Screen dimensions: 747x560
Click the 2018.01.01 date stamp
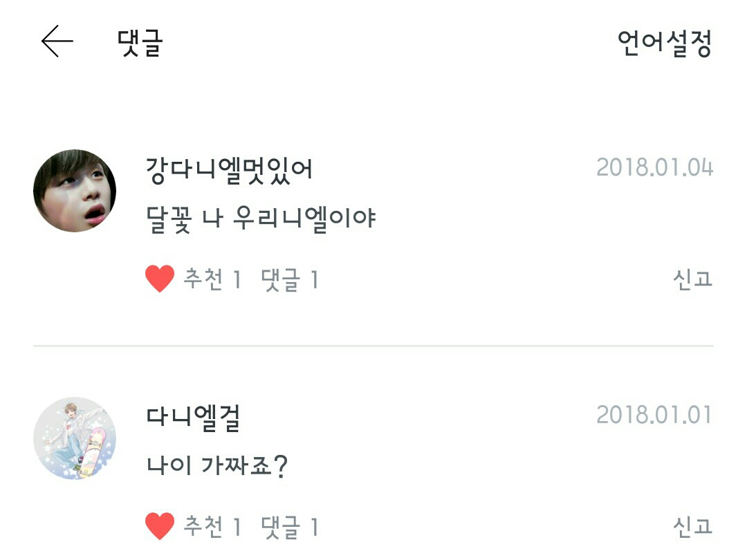click(x=654, y=415)
